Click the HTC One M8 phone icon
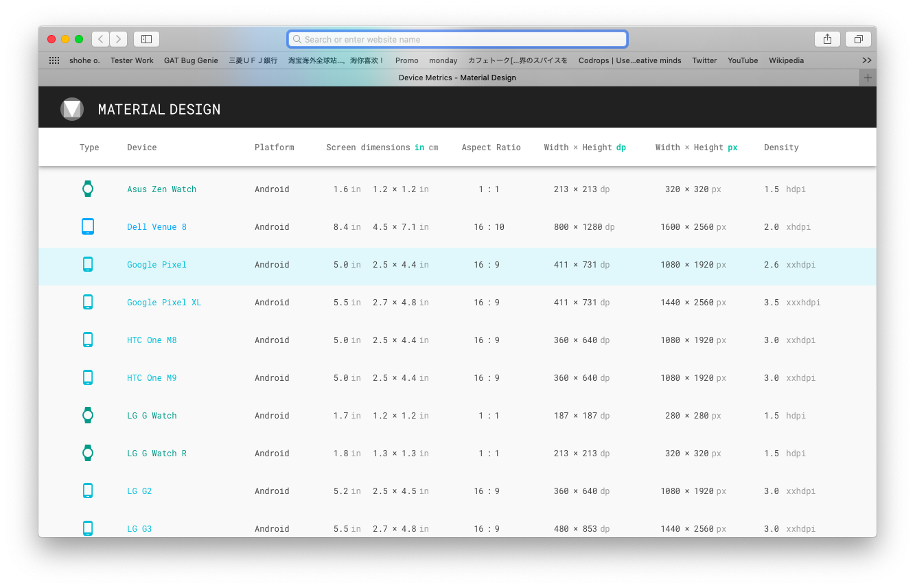Image resolution: width=915 pixels, height=588 pixels. [x=88, y=340]
